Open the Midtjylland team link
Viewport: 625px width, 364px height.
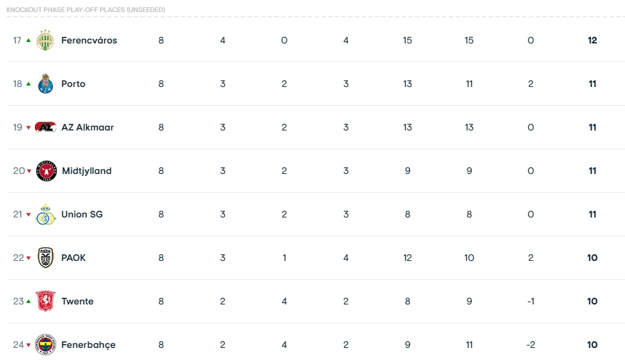point(86,171)
